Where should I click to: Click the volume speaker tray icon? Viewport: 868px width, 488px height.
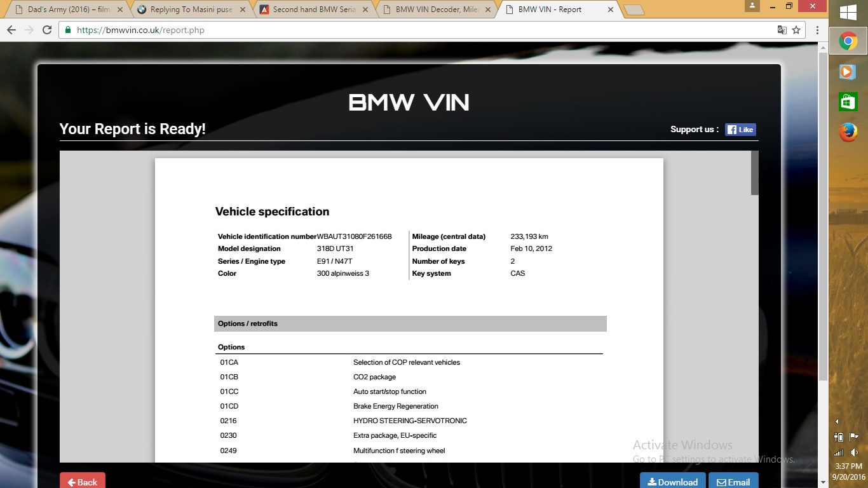click(853, 452)
